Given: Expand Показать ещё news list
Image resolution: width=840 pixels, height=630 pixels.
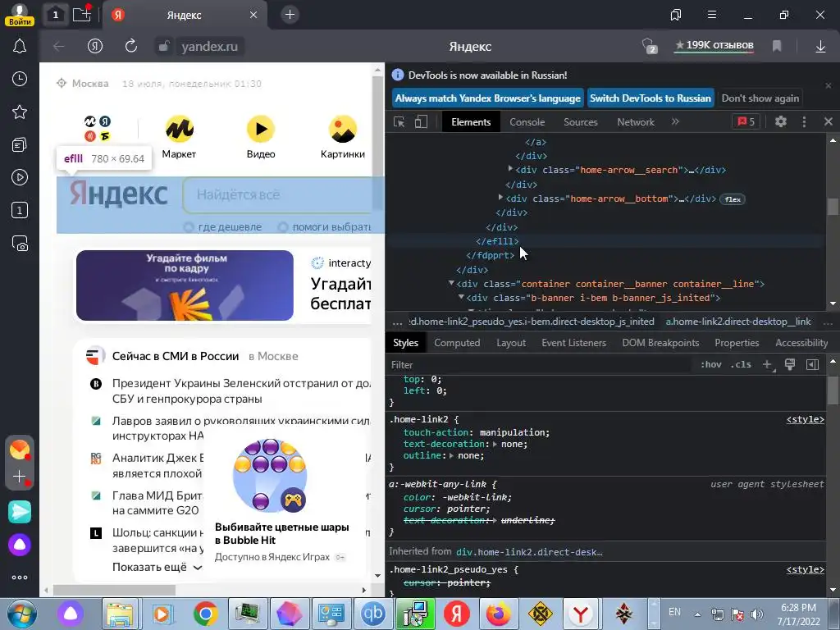Looking at the screenshot, I should tap(157, 567).
